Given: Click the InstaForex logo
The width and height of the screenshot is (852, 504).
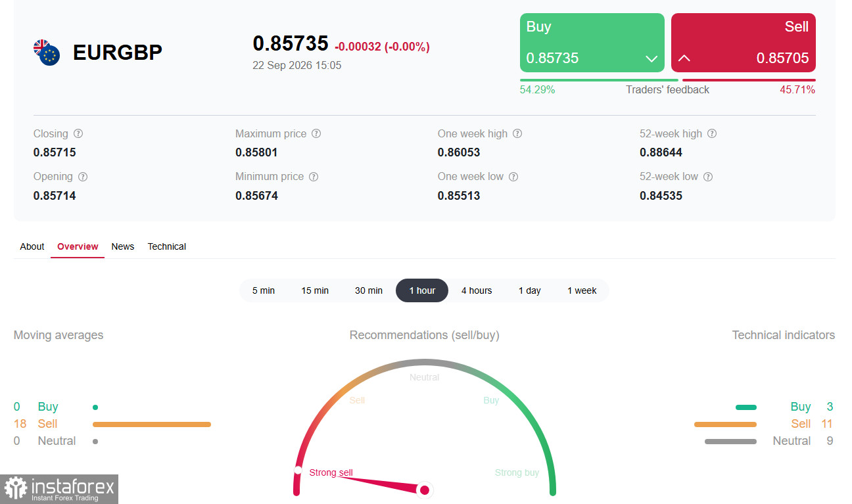Looking at the screenshot, I should click(x=59, y=489).
